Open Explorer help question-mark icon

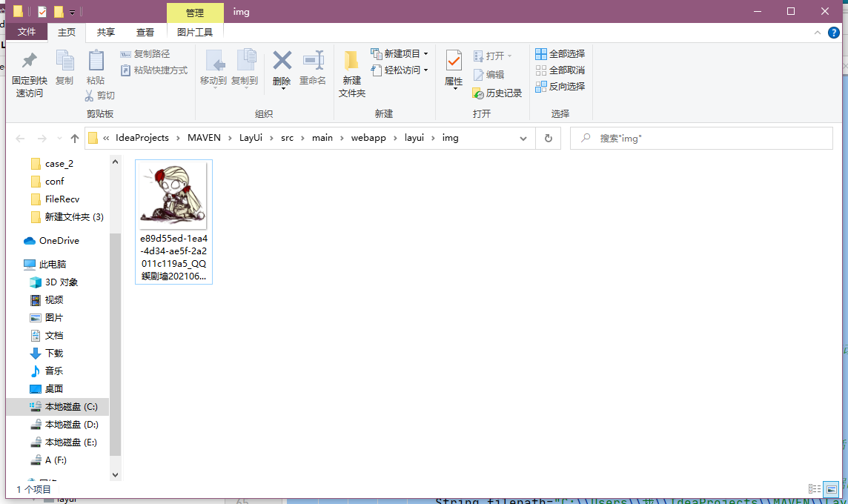pyautogui.click(x=834, y=33)
